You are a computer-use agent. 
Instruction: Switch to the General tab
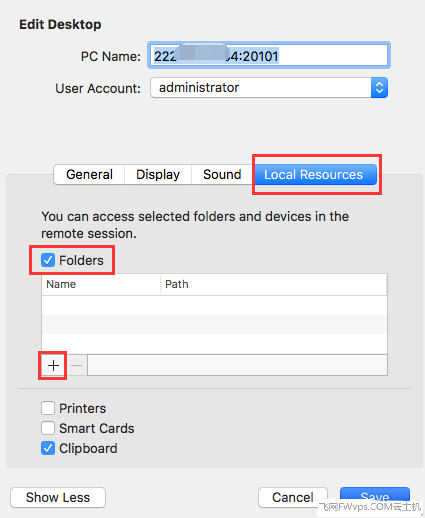(x=89, y=174)
